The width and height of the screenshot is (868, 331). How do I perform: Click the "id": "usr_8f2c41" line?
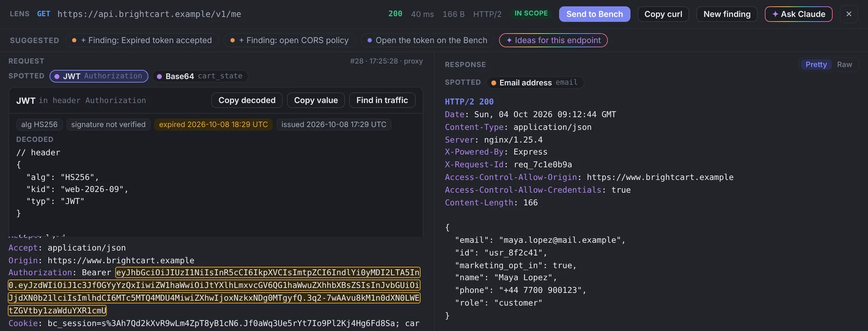coord(501,253)
